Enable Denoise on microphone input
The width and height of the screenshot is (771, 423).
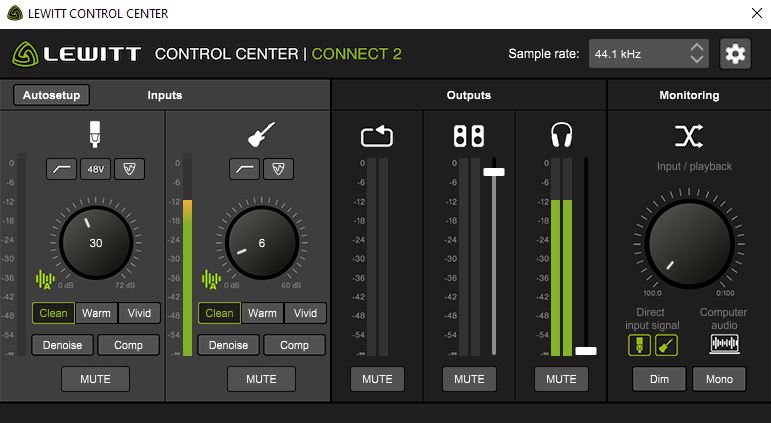(62, 345)
